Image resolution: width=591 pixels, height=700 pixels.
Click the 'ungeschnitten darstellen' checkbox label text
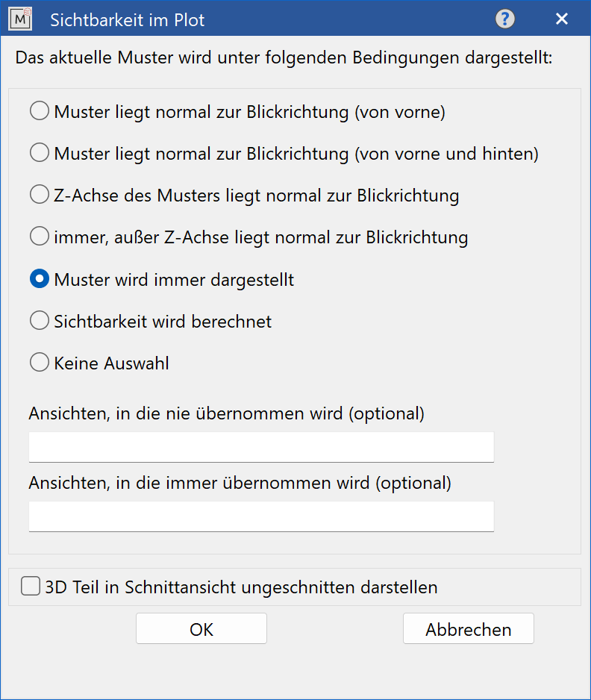[x=241, y=587]
